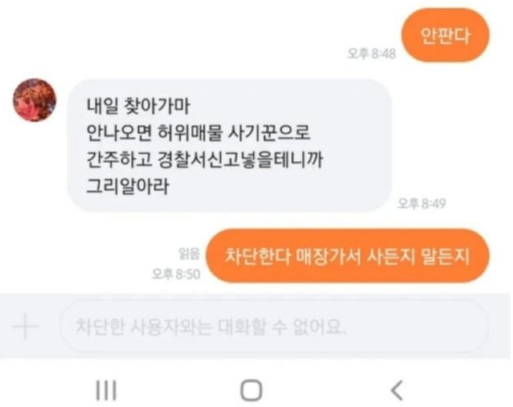Image resolution: width=513 pixels, height=407 pixels.
Task: Tap the Android home button
Action: tap(251, 390)
